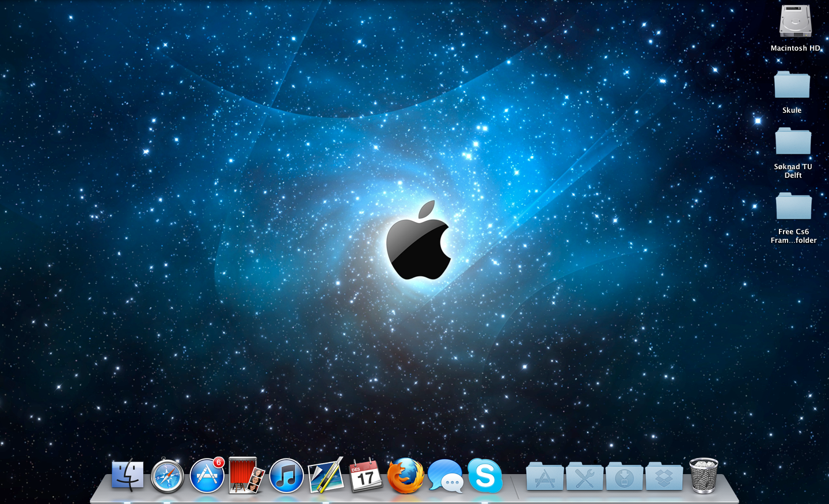The image size is (829, 504).
Task: Launch Photo Booth from the Dock
Action: point(246,475)
